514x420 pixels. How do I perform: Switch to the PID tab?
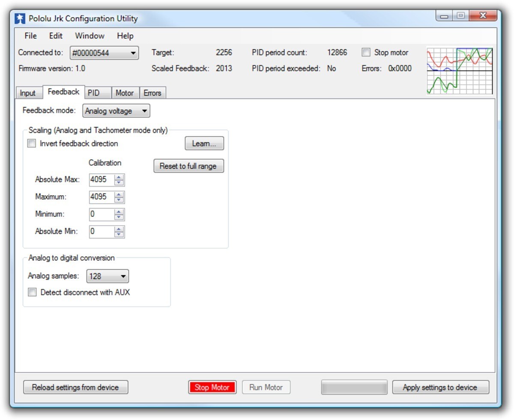pyautogui.click(x=94, y=93)
